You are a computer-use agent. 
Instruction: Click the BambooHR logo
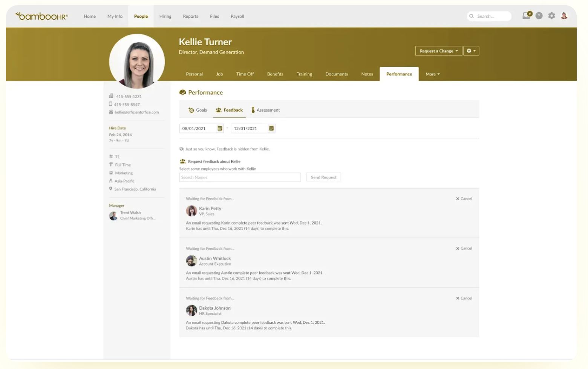click(41, 16)
